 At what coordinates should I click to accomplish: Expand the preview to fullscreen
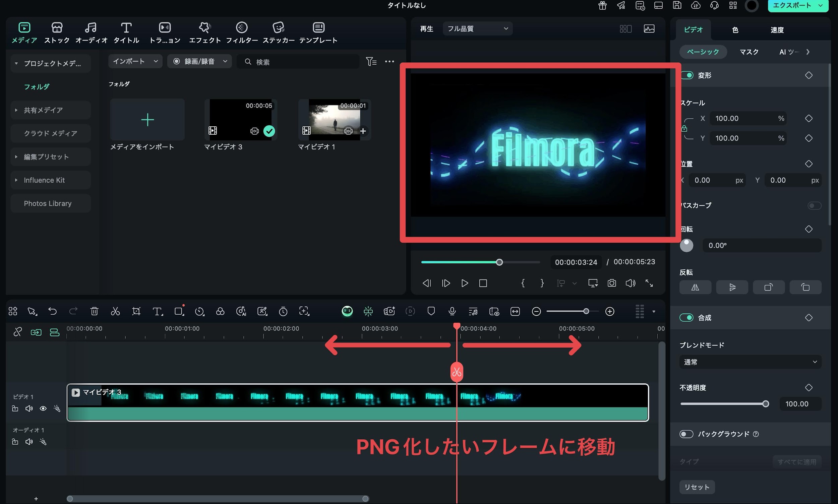tap(649, 283)
